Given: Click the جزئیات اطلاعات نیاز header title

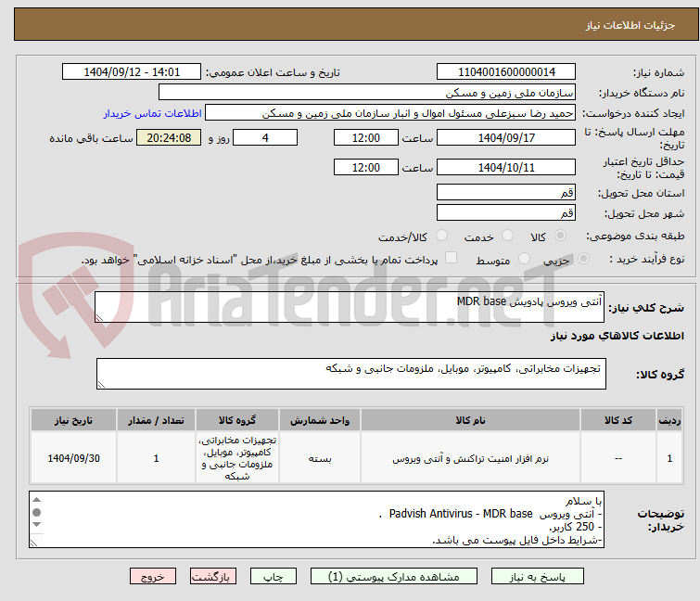Looking at the screenshot, I should [630, 25].
